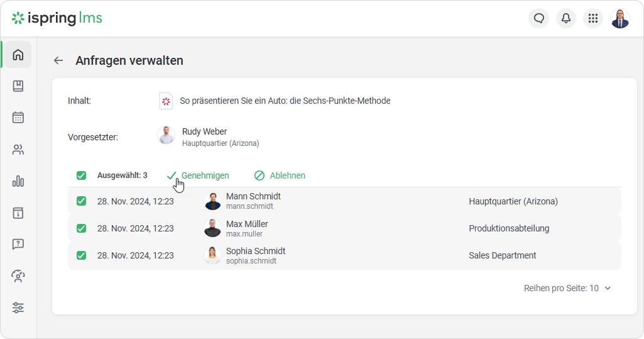This screenshot has height=339, width=644.
Task: Open the Home icon in sidebar
Action: (x=18, y=55)
